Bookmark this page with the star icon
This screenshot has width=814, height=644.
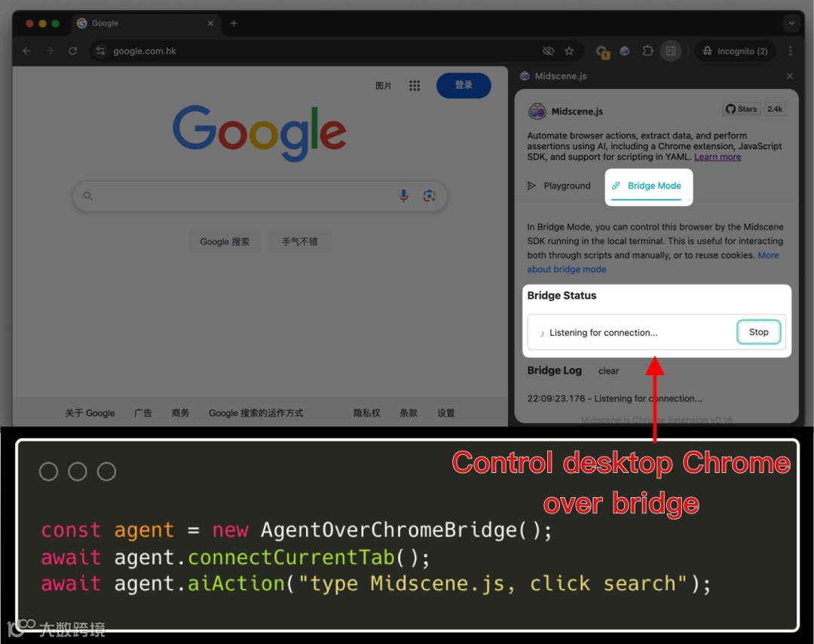coord(570,51)
